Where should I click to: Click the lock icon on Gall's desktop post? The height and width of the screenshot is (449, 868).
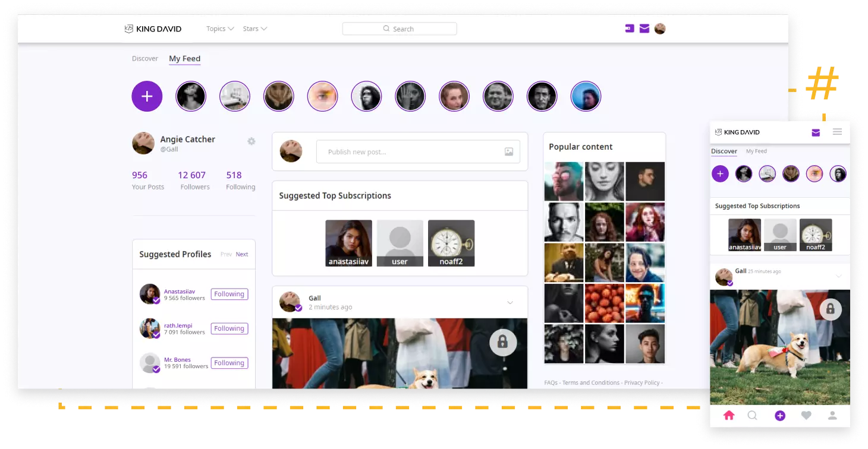point(502,342)
